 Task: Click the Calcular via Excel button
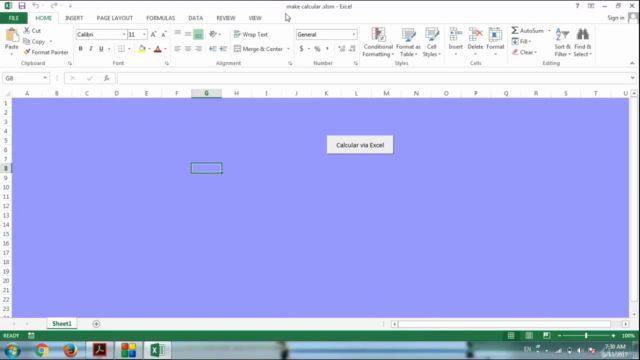pos(360,145)
